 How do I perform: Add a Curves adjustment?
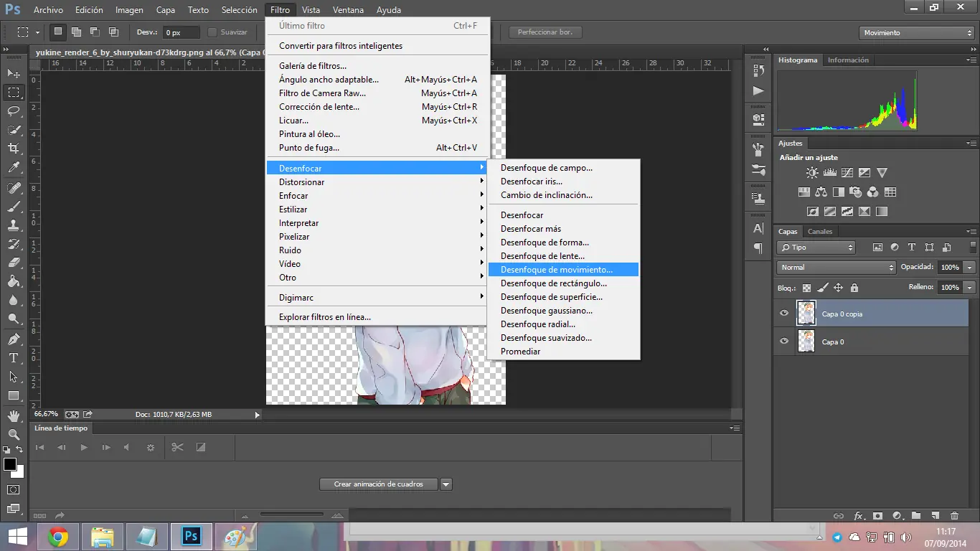847,173
